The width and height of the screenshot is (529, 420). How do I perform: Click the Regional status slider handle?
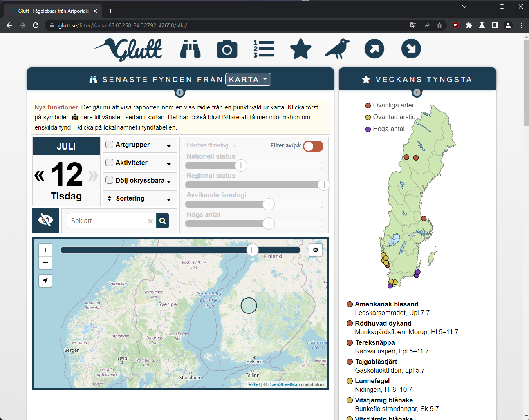pyautogui.click(x=324, y=185)
